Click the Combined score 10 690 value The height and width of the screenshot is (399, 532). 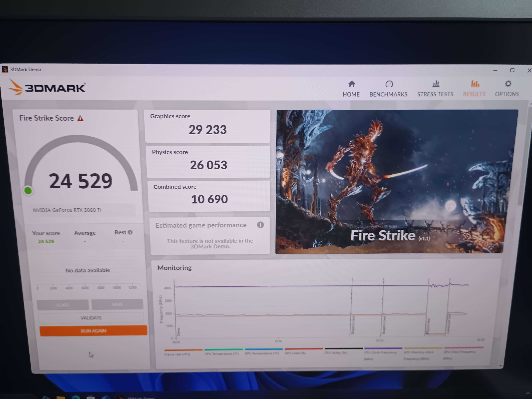(x=210, y=199)
